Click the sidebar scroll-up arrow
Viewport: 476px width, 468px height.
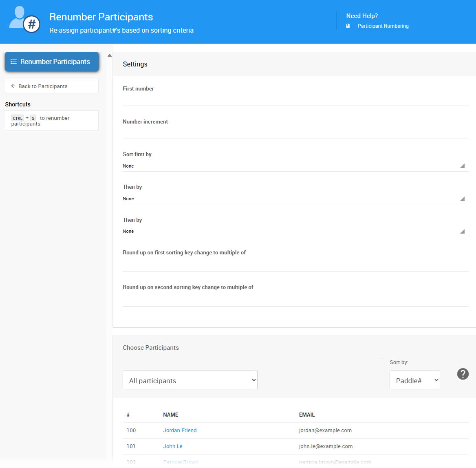[x=109, y=55]
